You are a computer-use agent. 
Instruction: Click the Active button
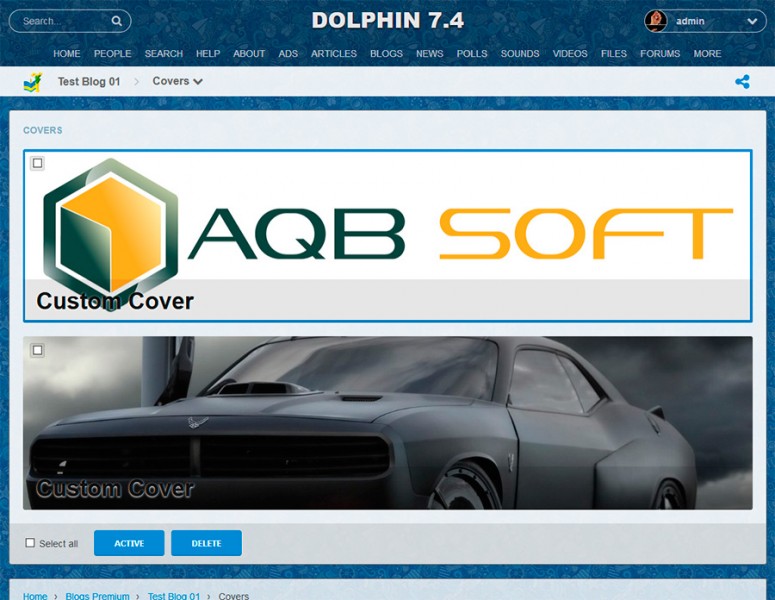(x=129, y=543)
